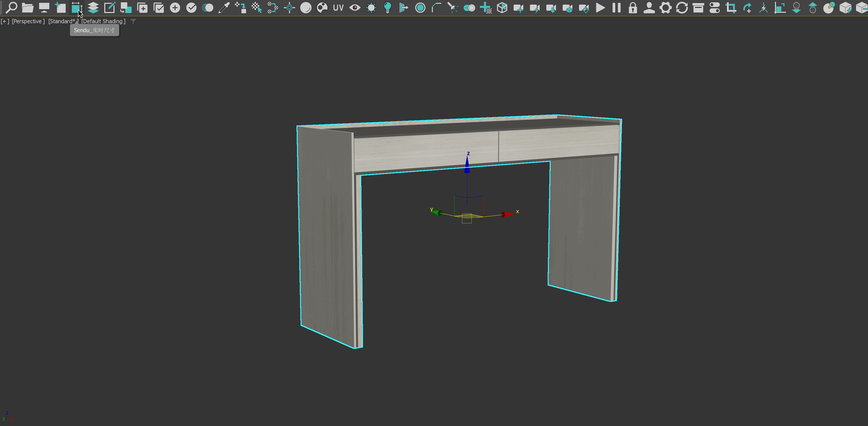Click the add-new-object plus box icon
This screenshot has height=426, width=868.
point(60,7)
